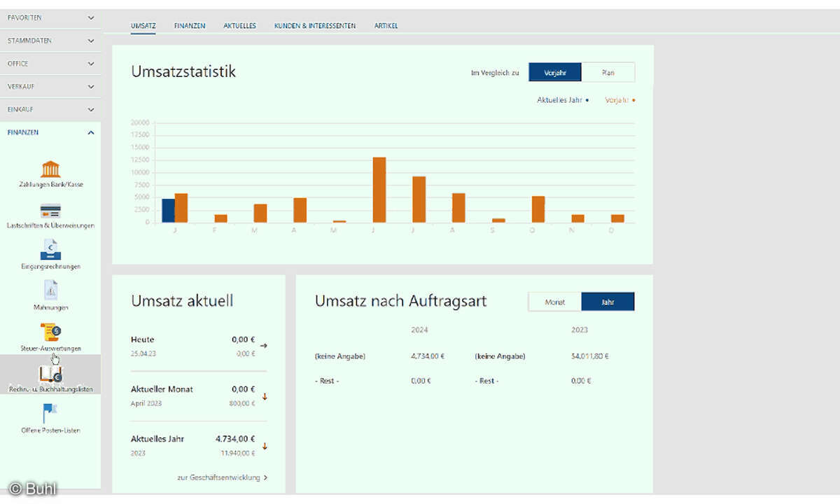
Task: Select Plan comparison toggle
Action: click(x=608, y=72)
